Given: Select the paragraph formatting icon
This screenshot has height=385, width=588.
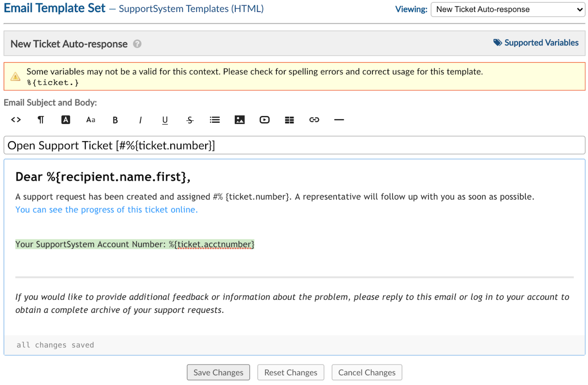Looking at the screenshot, I should tap(40, 120).
